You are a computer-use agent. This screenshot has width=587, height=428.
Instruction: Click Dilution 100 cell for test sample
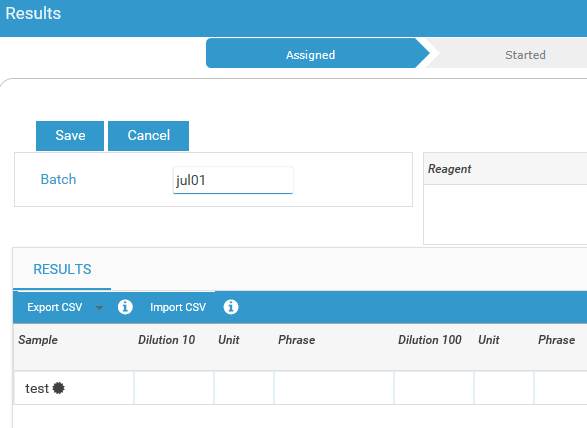click(434, 388)
